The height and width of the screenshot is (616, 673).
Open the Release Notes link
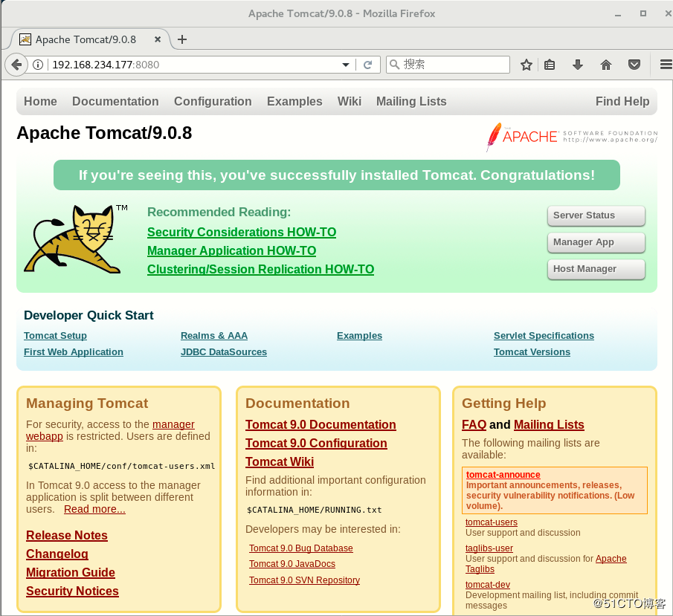coord(67,535)
